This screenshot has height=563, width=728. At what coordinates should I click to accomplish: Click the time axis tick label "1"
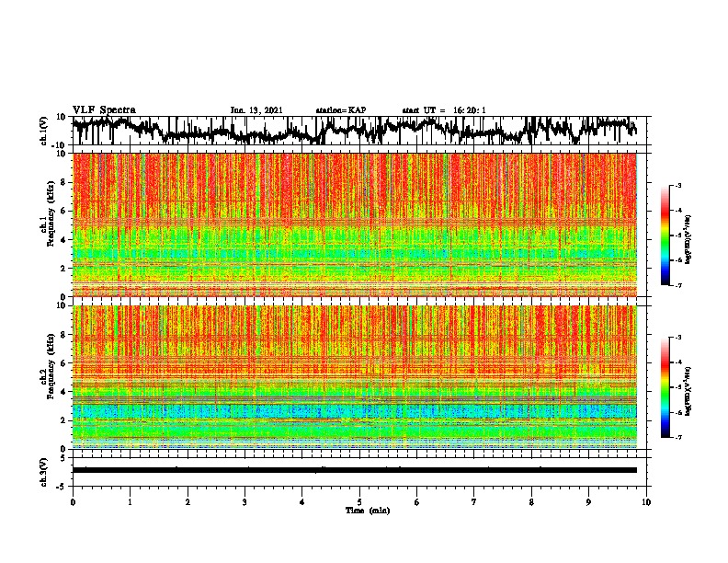click(130, 502)
